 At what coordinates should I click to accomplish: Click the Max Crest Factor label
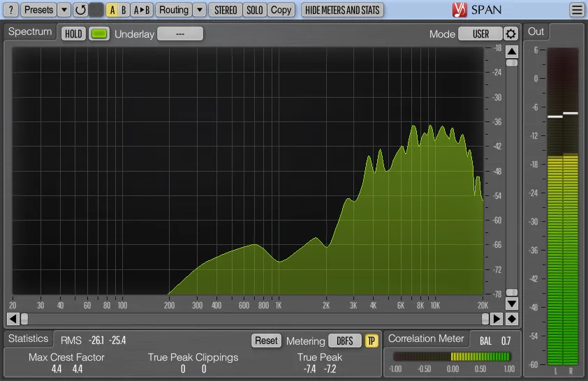click(66, 357)
